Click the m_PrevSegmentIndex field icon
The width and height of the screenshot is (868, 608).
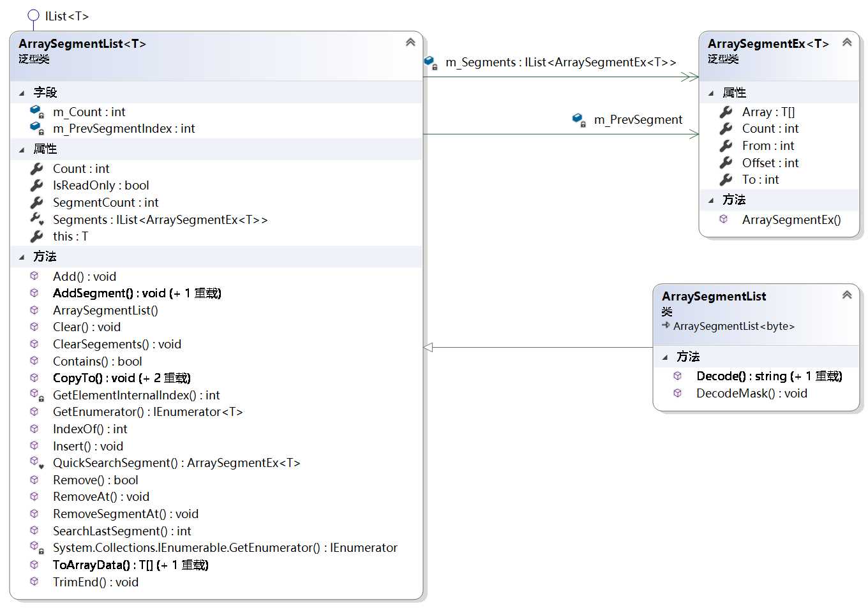click(x=37, y=128)
